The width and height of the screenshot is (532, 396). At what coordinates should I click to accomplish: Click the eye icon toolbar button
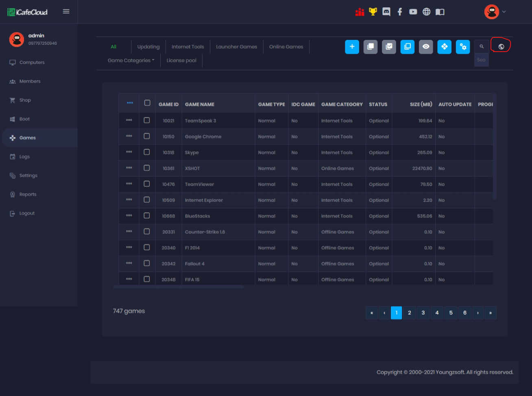coord(426,47)
